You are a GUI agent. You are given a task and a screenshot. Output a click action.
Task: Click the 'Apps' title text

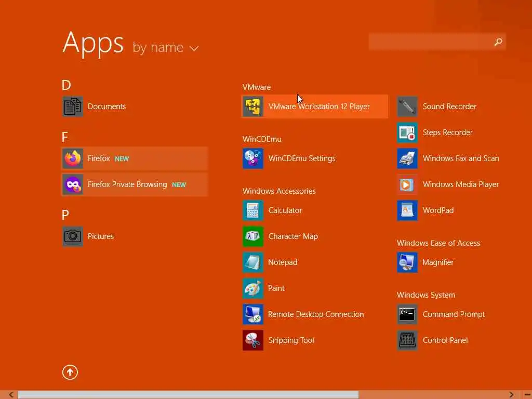[93, 43]
